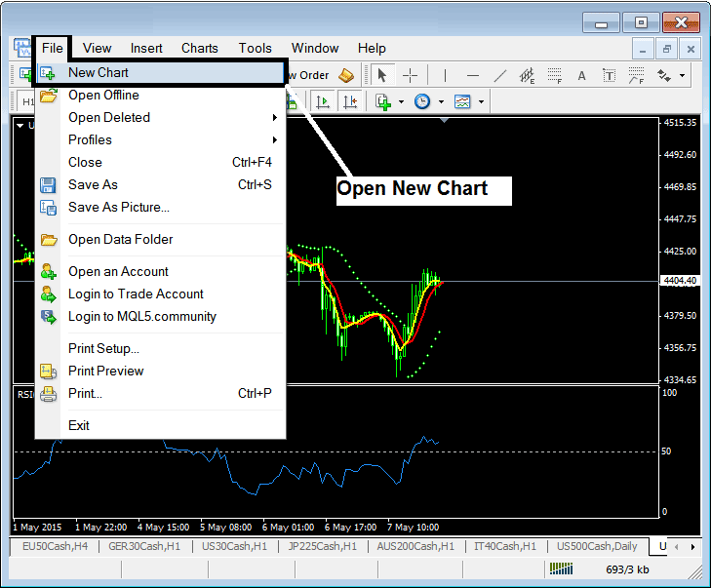Viewport: 711px width, 588px height.
Task: Switch to EU50Cash,H4 chart tab
Action: pos(55,546)
